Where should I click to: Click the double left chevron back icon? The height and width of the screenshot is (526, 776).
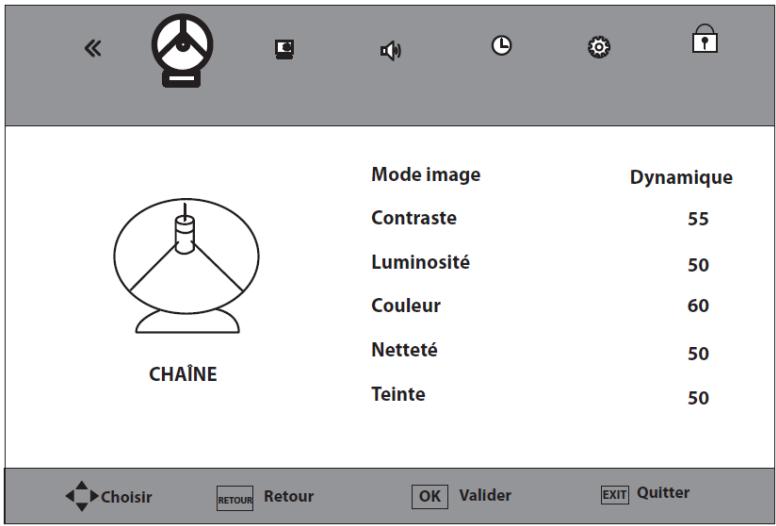click(93, 48)
